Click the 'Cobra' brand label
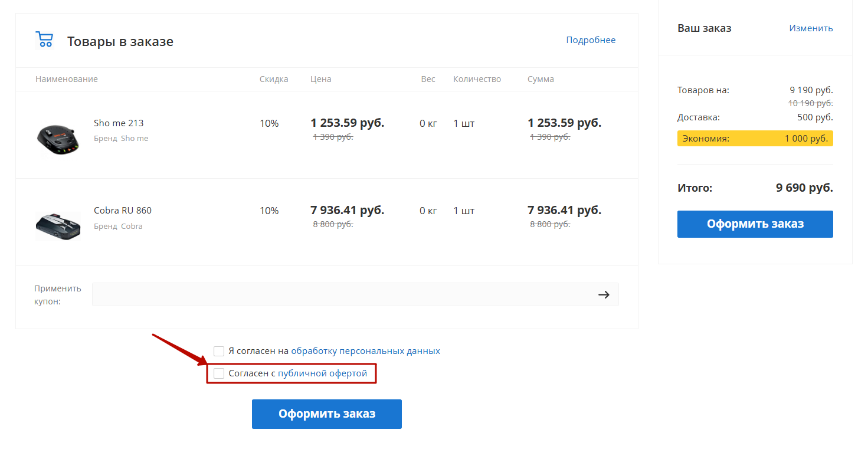This screenshot has width=868, height=456. tap(132, 227)
